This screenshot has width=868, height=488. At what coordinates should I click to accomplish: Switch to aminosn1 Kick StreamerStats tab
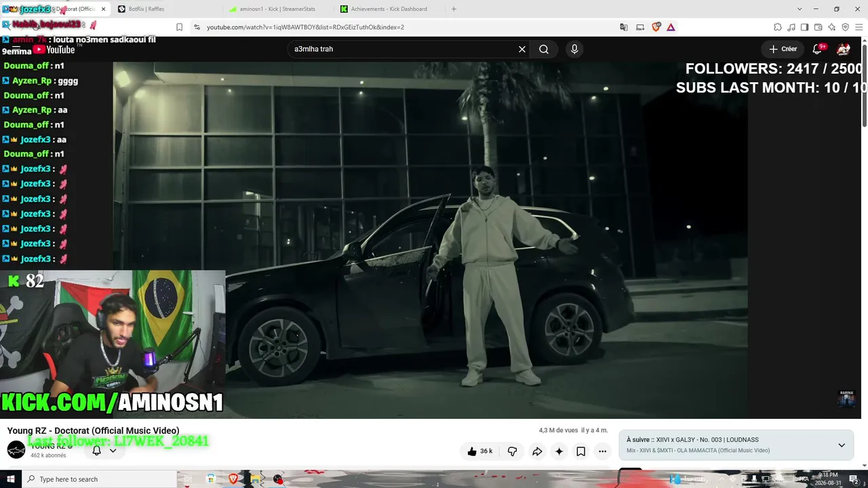coord(278,9)
